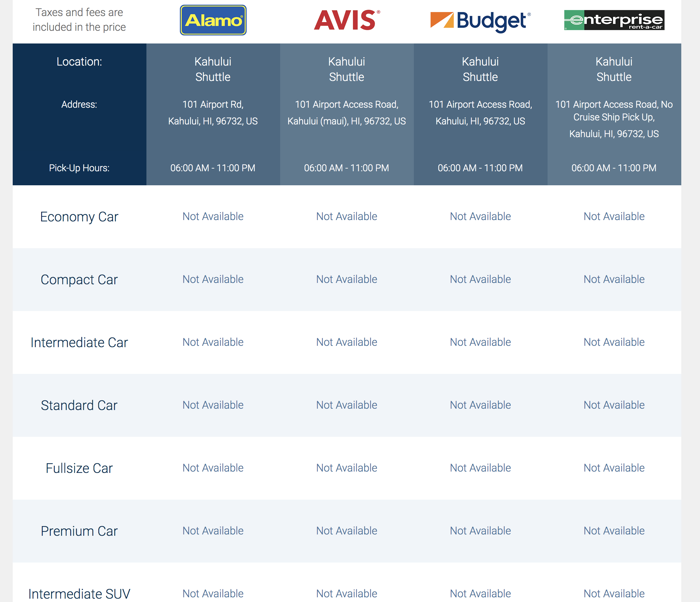The width and height of the screenshot is (700, 602).
Task: Click Alamo's Economy Car Not Available cell
Action: coord(213,216)
